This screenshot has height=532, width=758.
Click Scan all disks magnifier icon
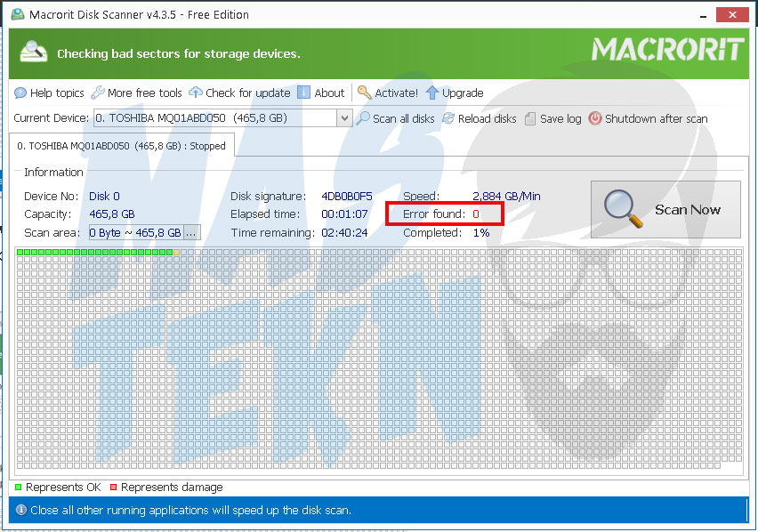(x=363, y=118)
